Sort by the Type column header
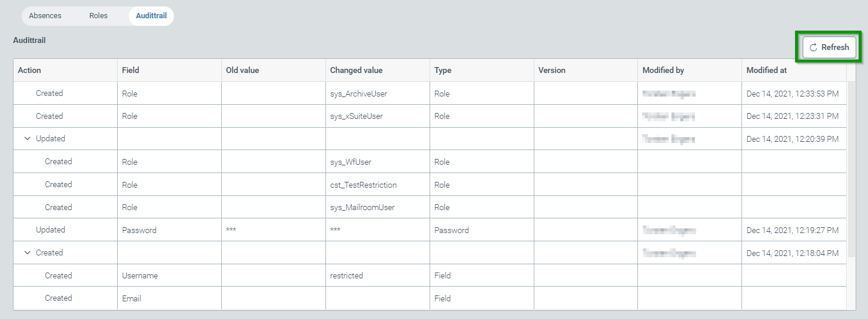This screenshot has width=868, height=319. [443, 71]
